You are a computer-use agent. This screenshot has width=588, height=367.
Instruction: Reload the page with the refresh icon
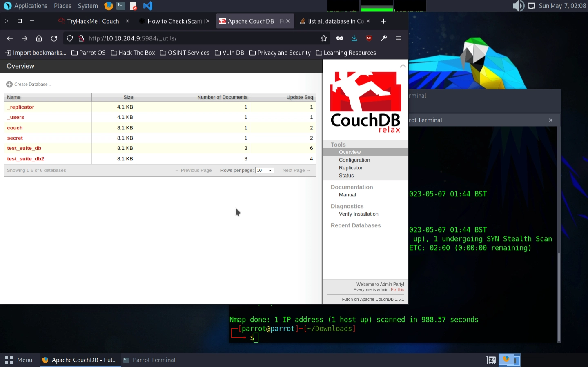(x=54, y=38)
